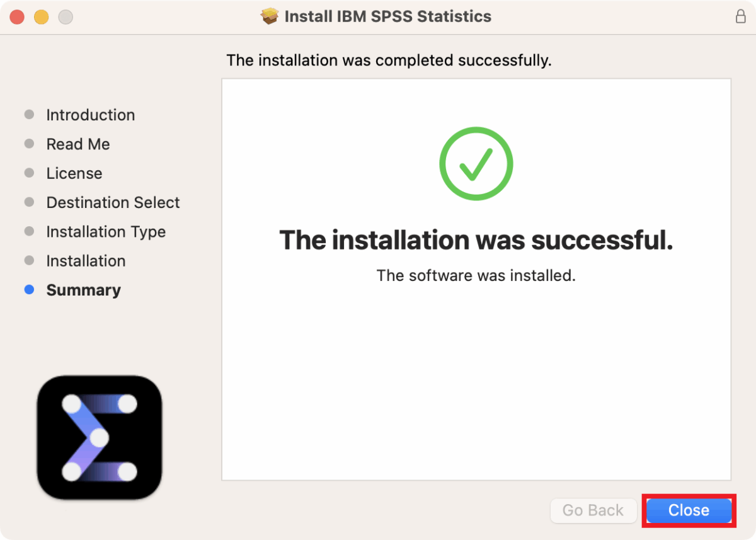Image resolution: width=756 pixels, height=540 pixels.
Task: Click the blue Summary step indicator dot
Action: coord(29,289)
